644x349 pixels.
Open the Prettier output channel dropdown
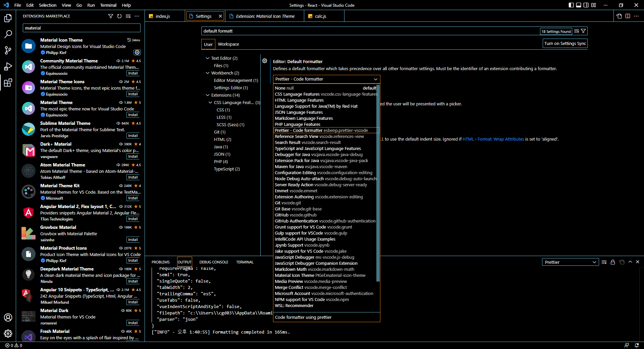click(x=570, y=262)
